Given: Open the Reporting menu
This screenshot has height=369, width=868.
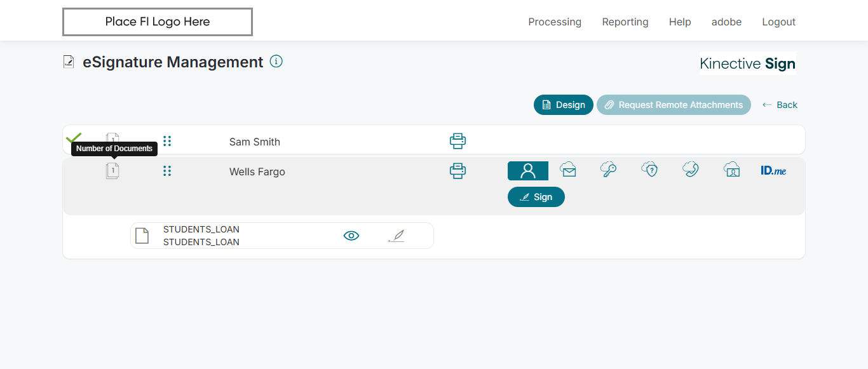Looking at the screenshot, I should click(x=625, y=22).
